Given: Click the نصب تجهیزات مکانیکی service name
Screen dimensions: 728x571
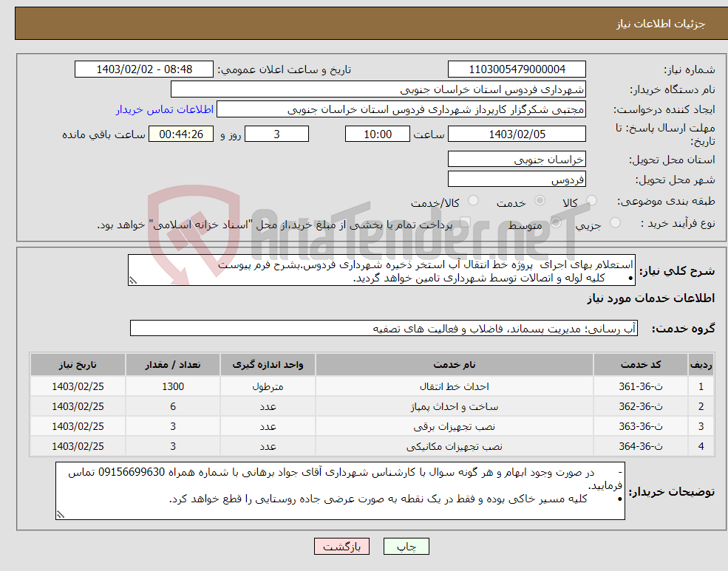Looking at the screenshot, I should pos(455,446).
